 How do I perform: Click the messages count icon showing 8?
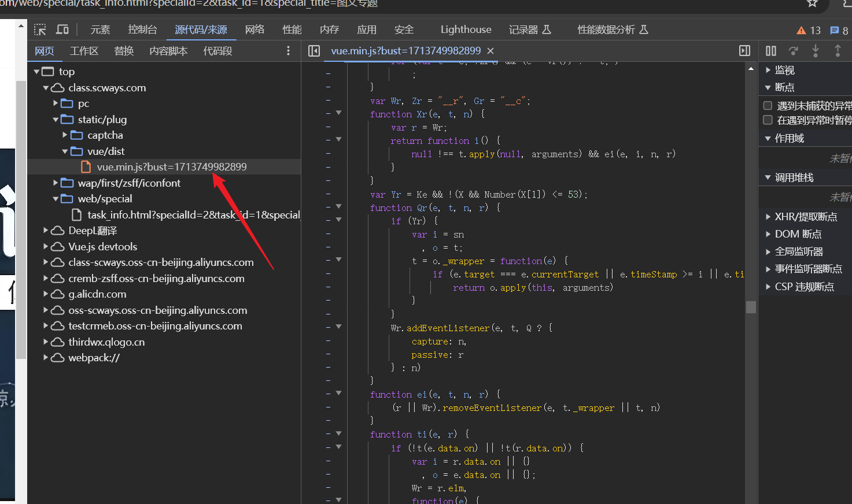pyautogui.click(x=839, y=31)
